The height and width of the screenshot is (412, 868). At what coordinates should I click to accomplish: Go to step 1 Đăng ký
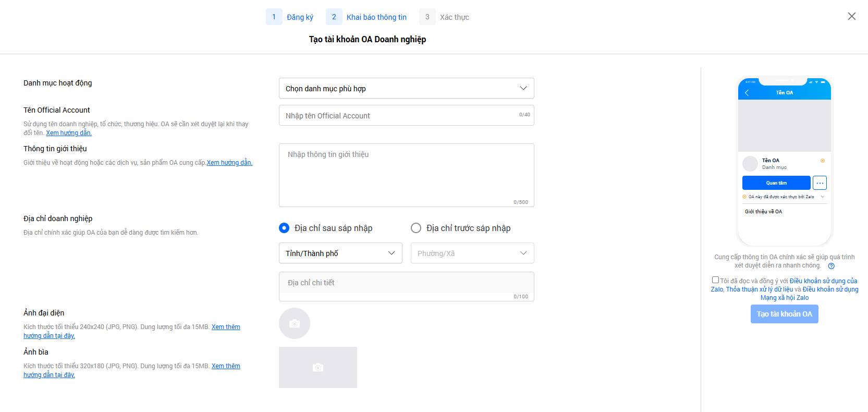pos(290,17)
